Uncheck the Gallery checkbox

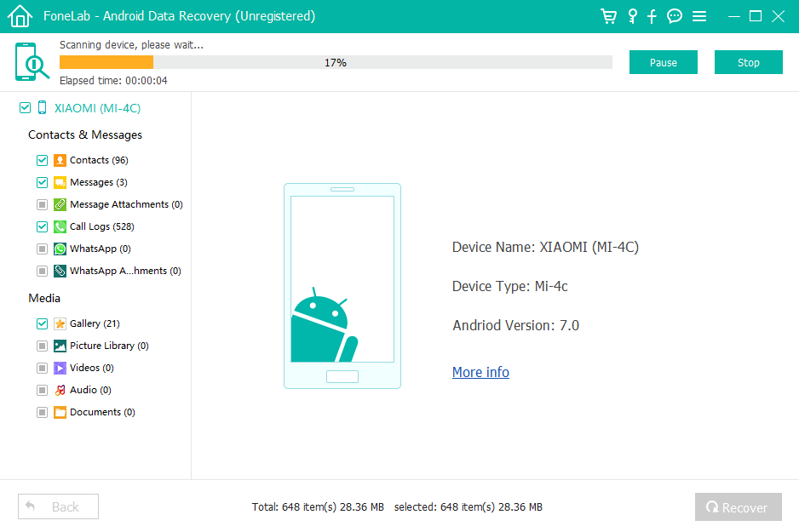coord(42,323)
